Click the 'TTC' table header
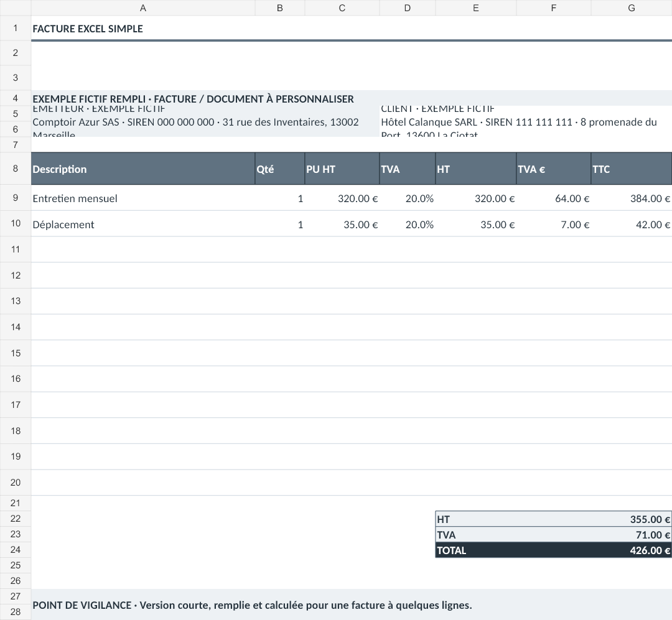Image resolution: width=672 pixels, height=620 pixels. pos(632,169)
